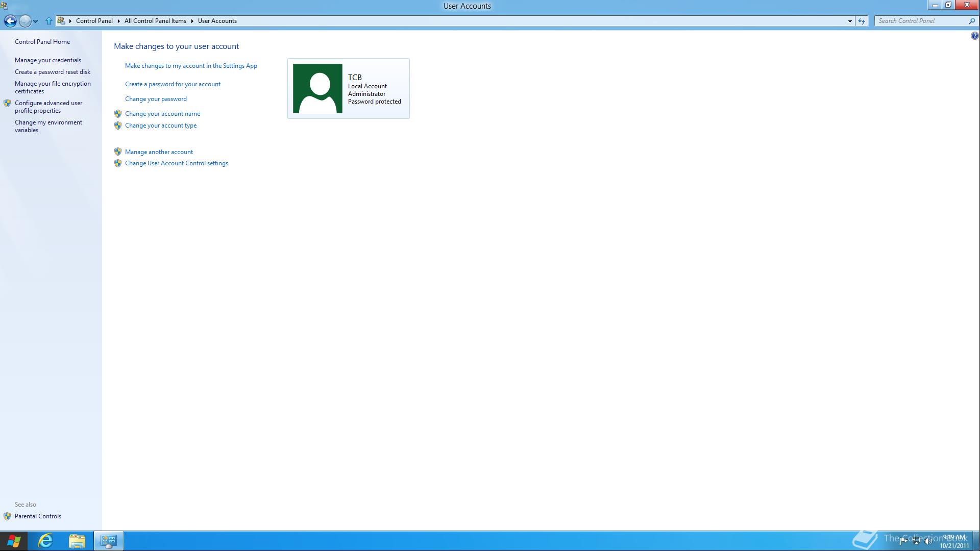This screenshot has height=551, width=980.
Task: Click the User Accounts icon in the address bar
Action: click(62, 20)
